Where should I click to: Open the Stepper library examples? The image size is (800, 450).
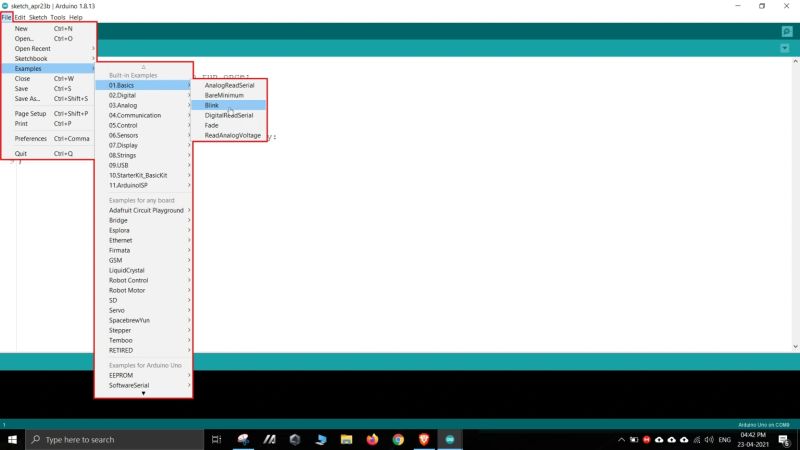(x=143, y=330)
